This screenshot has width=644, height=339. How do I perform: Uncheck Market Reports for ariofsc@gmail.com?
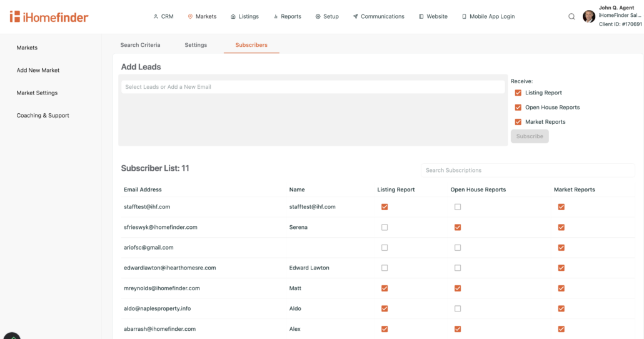click(x=561, y=247)
